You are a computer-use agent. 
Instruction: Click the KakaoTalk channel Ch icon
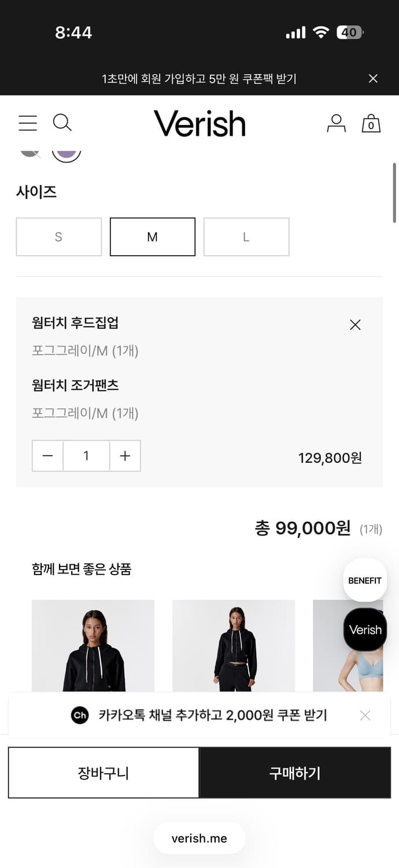click(x=79, y=715)
